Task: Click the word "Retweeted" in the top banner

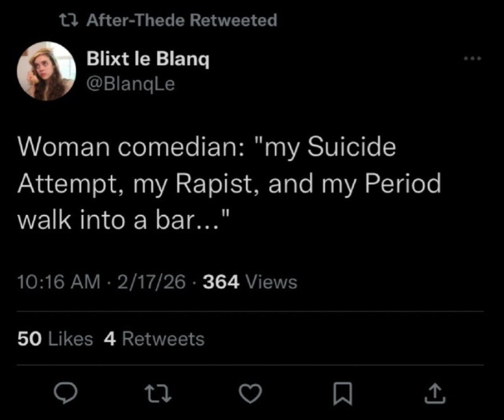Action: click(233, 21)
